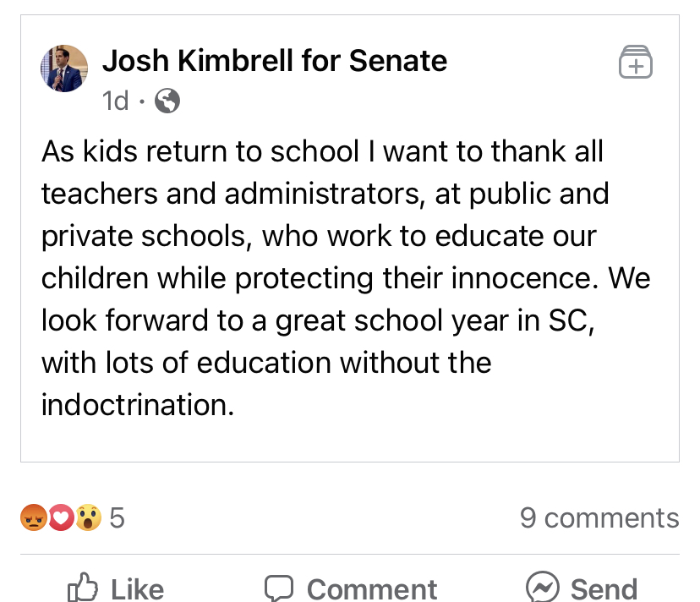Click the Messenger Send icon
The width and height of the screenshot is (700, 602).
pyautogui.click(x=542, y=588)
